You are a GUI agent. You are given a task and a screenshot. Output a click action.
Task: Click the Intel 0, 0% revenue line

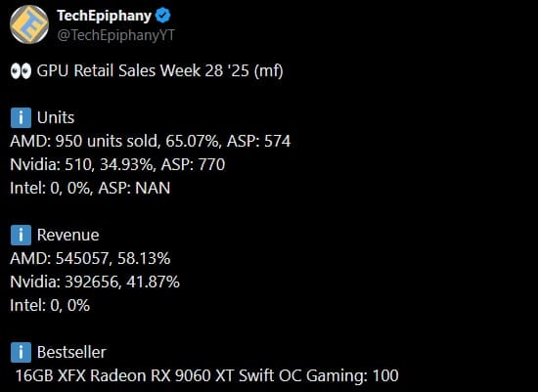pos(50,306)
